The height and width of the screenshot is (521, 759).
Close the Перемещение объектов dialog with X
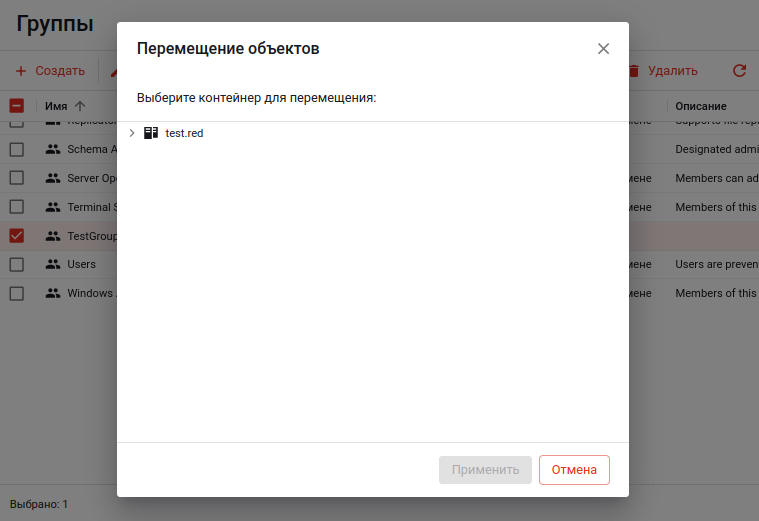[x=603, y=49]
